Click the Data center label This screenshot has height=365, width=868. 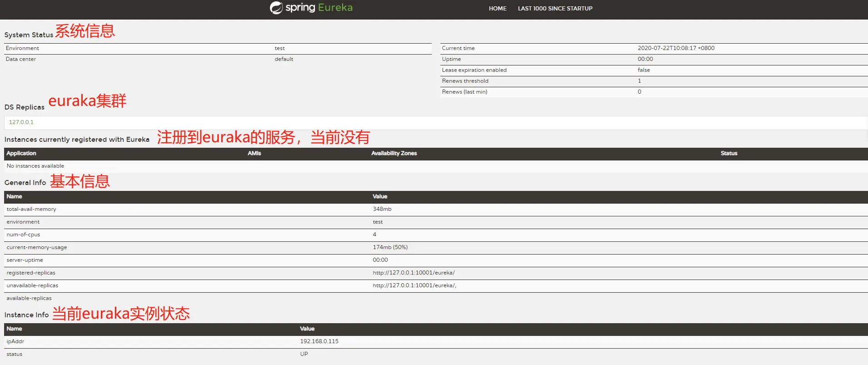click(x=21, y=59)
